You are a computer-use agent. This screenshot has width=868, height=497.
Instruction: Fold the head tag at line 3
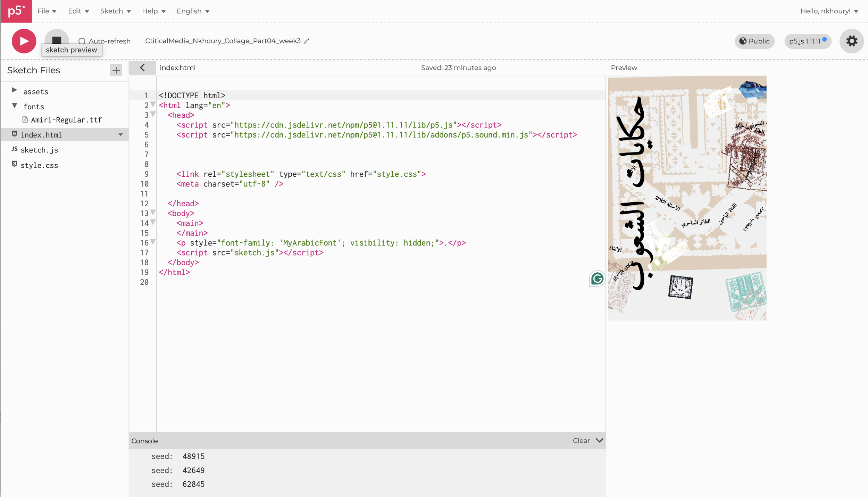pyautogui.click(x=153, y=114)
